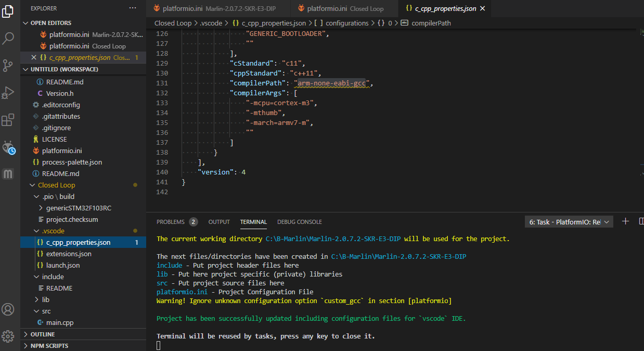This screenshot has width=644, height=351.
Task: Create a new terminal with plus icon
Action: click(626, 221)
